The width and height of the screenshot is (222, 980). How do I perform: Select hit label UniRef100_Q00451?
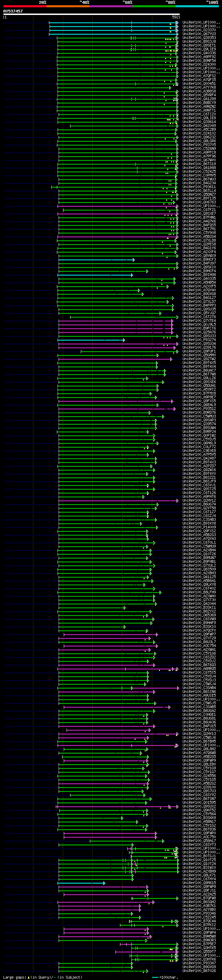[x=199, y=84]
